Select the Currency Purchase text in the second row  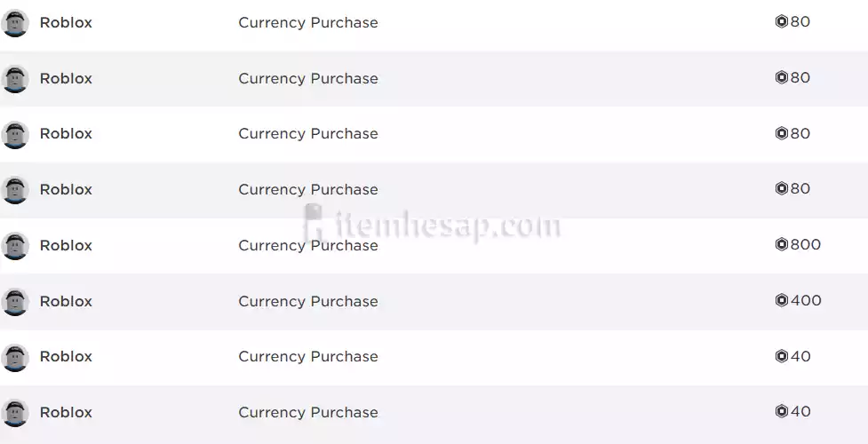coord(307,79)
